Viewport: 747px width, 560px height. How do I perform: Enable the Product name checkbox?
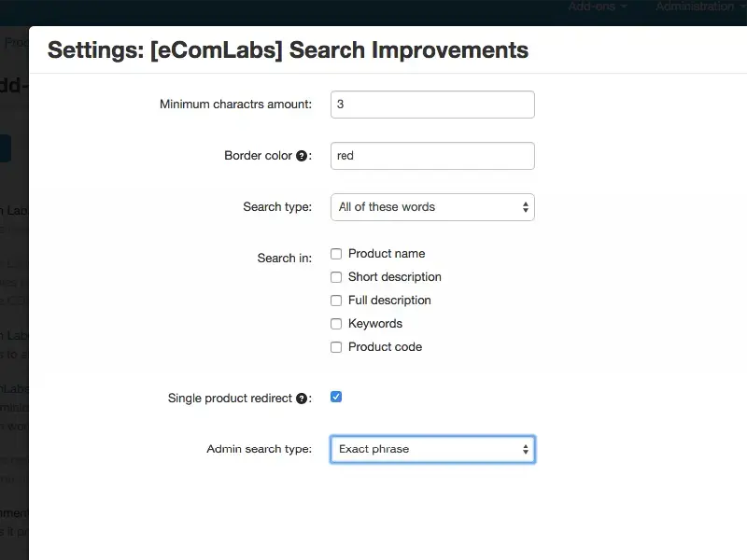[336, 254]
